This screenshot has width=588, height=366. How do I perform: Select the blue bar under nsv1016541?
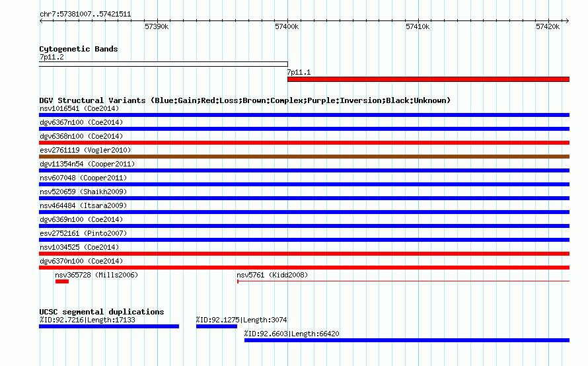[x=304, y=115]
